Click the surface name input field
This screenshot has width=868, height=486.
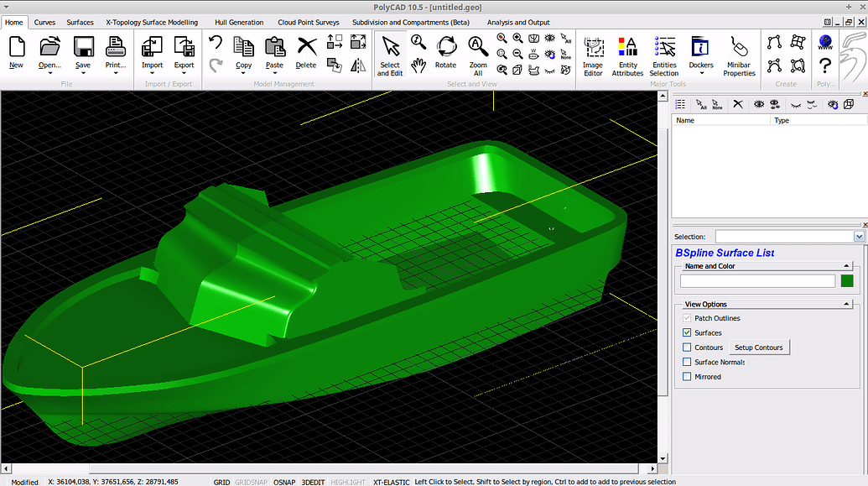[x=757, y=281]
